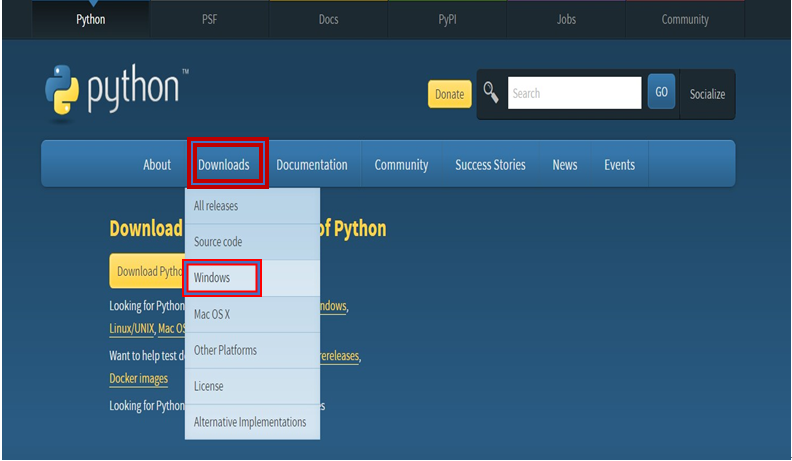This screenshot has width=792, height=461.
Task: Choose Source code in dropdown
Action: coord(252,242)
